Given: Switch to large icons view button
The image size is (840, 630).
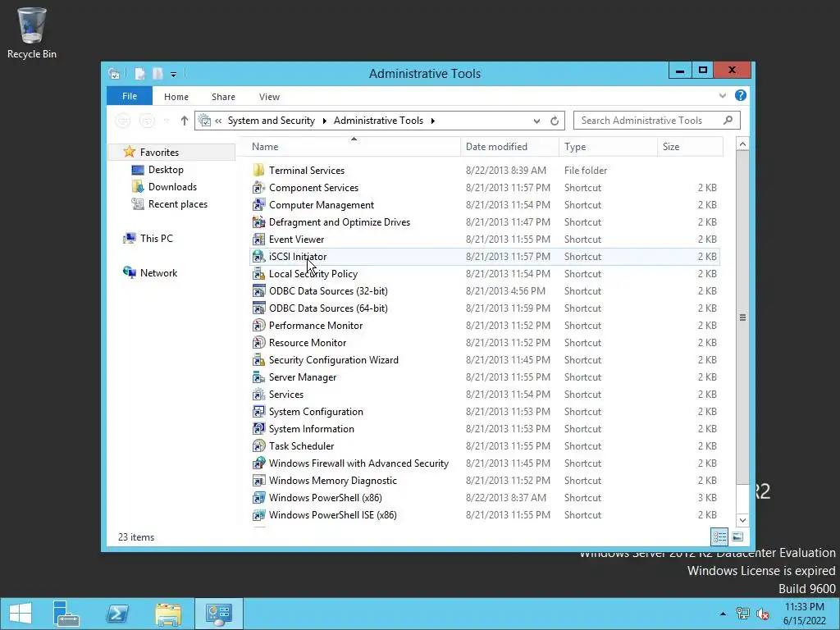Looking at the screenshot, I should tap(737, 536).
